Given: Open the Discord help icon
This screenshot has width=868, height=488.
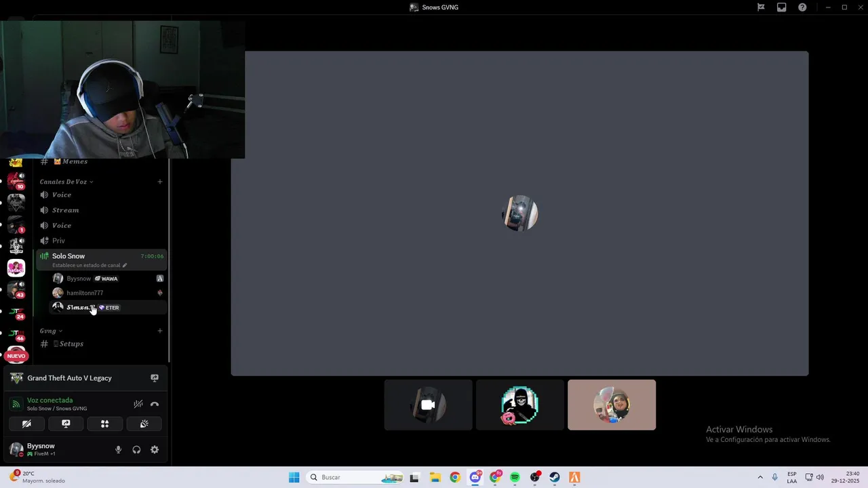Looking at the screenshot, I should [802, 7].
